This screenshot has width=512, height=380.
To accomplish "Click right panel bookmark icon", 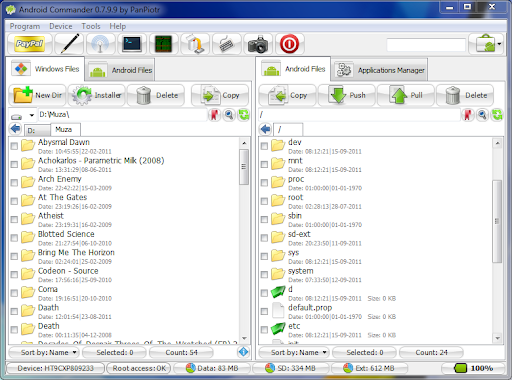I will click(468, 115).
